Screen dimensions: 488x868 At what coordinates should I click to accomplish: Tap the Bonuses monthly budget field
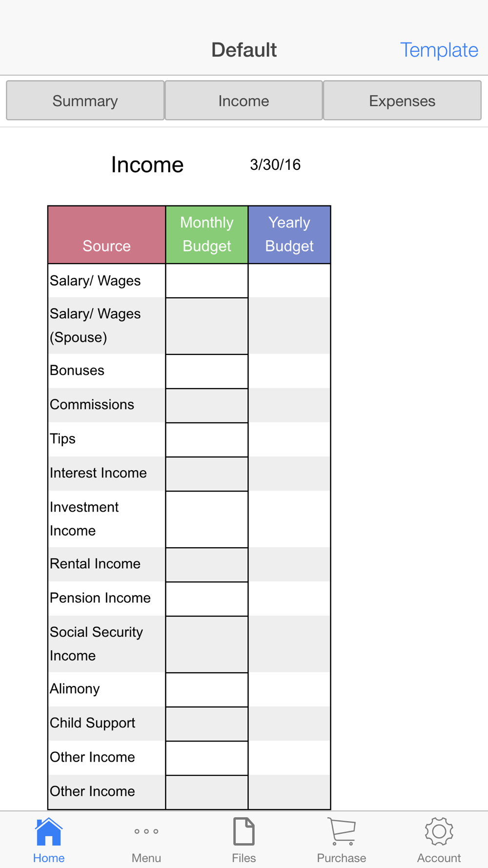point(207,371)
